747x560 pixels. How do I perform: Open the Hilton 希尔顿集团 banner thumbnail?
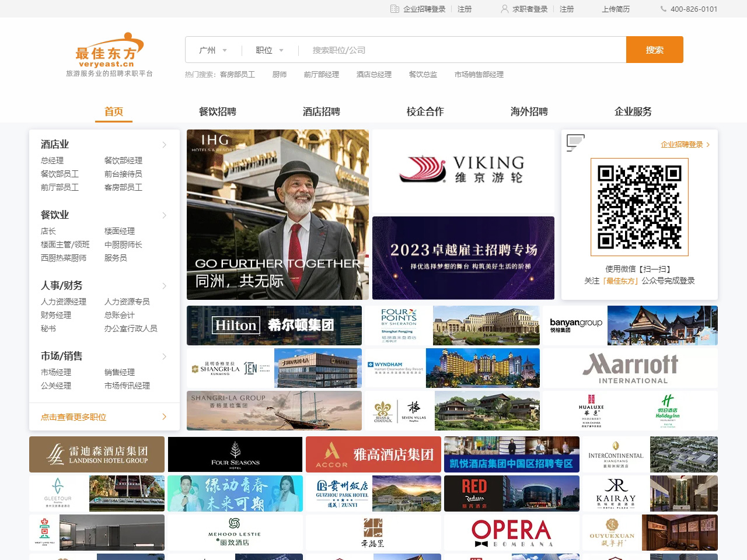pos(274,325)
